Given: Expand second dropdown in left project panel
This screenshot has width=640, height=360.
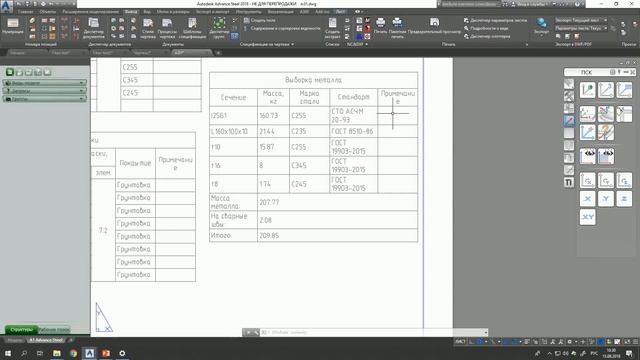Looking at the screenshot, I should pos(81,91).
